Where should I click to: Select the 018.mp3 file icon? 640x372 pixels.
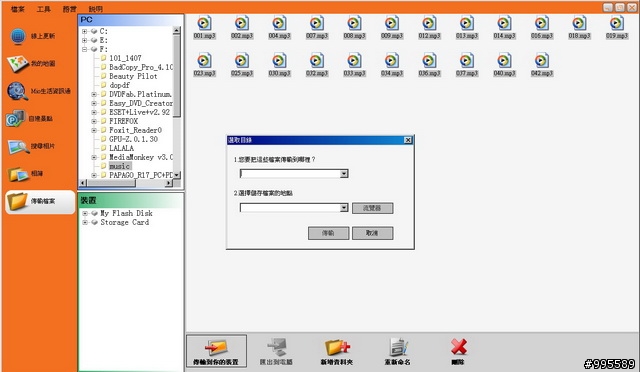(x=580, y=23)
